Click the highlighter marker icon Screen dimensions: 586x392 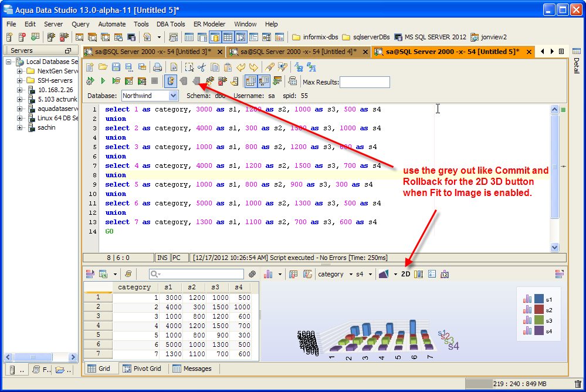point(269,67)
